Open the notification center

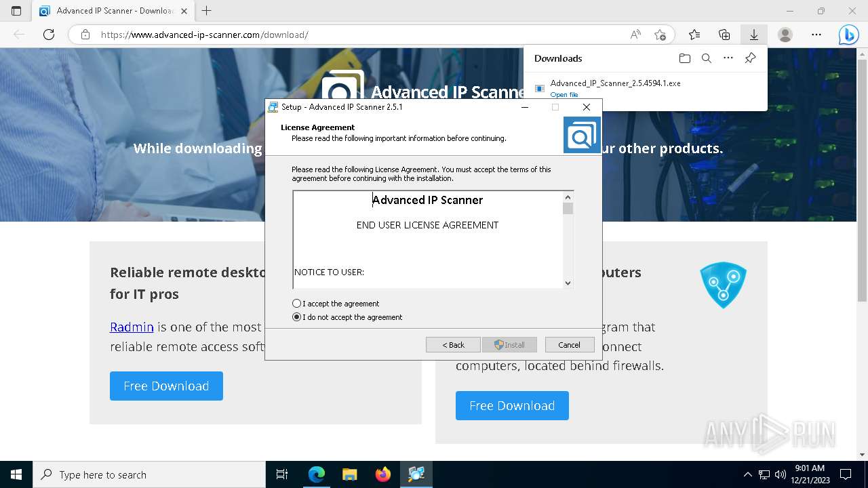846,474
